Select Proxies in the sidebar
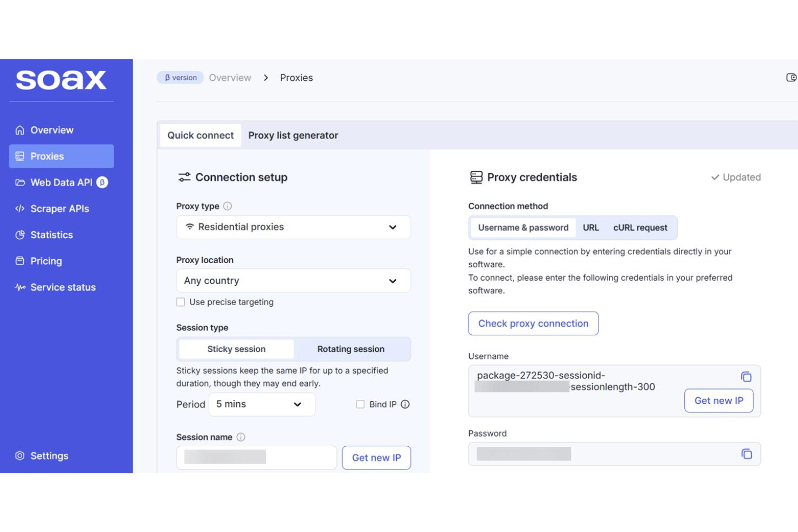Screen dimensions: 798x532 (61, 156)
